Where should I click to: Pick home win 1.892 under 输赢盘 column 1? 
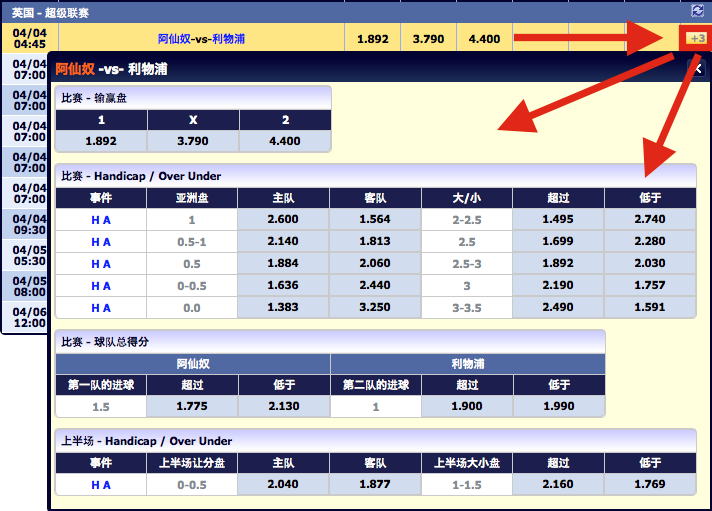(x=101, y=141)
